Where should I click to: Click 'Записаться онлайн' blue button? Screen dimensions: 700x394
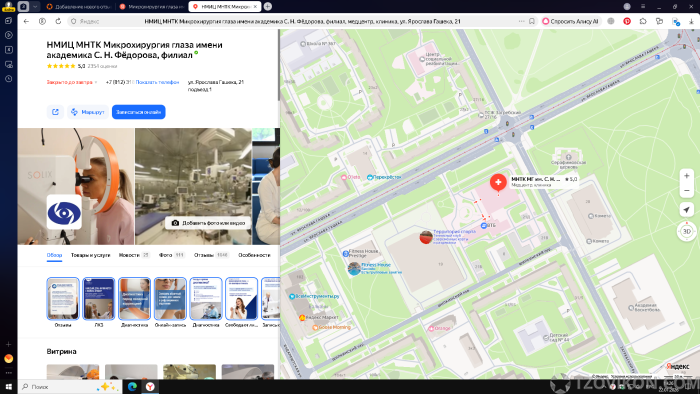pos(138,112)
